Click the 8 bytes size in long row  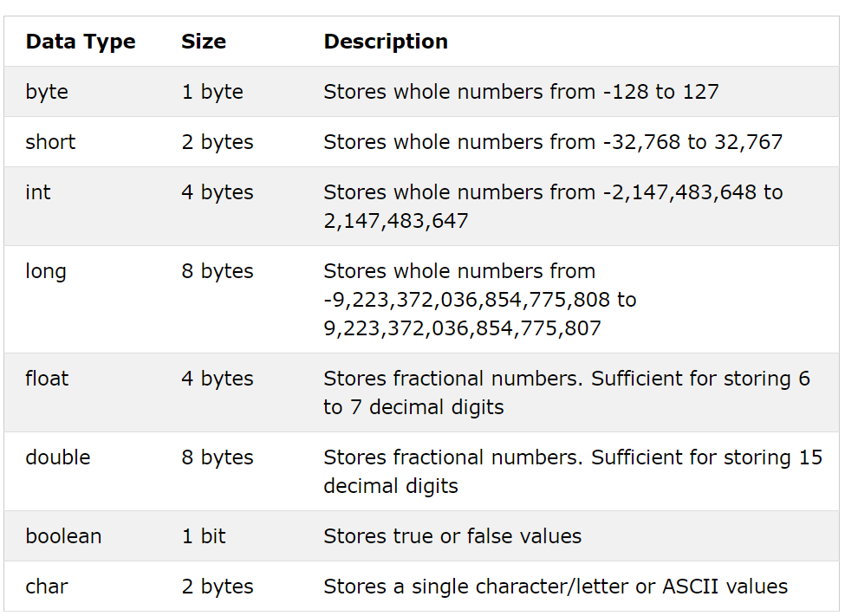click(x=218, y=271)
